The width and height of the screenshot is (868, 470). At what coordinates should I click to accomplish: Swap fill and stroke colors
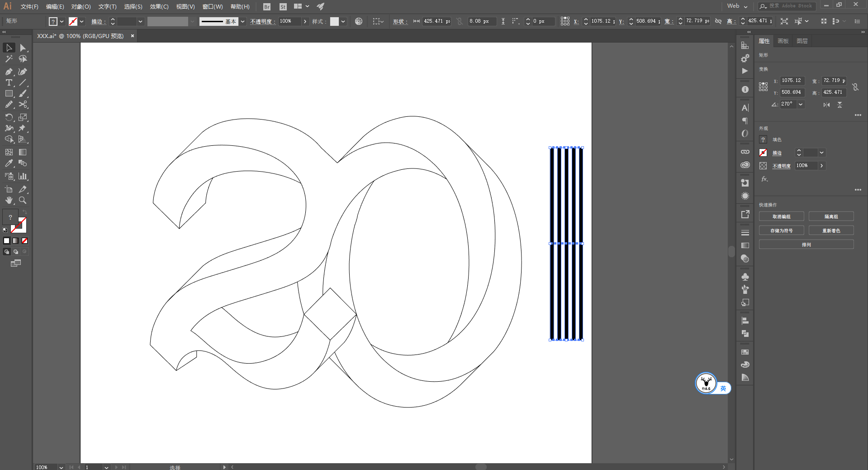coord(25,212)
